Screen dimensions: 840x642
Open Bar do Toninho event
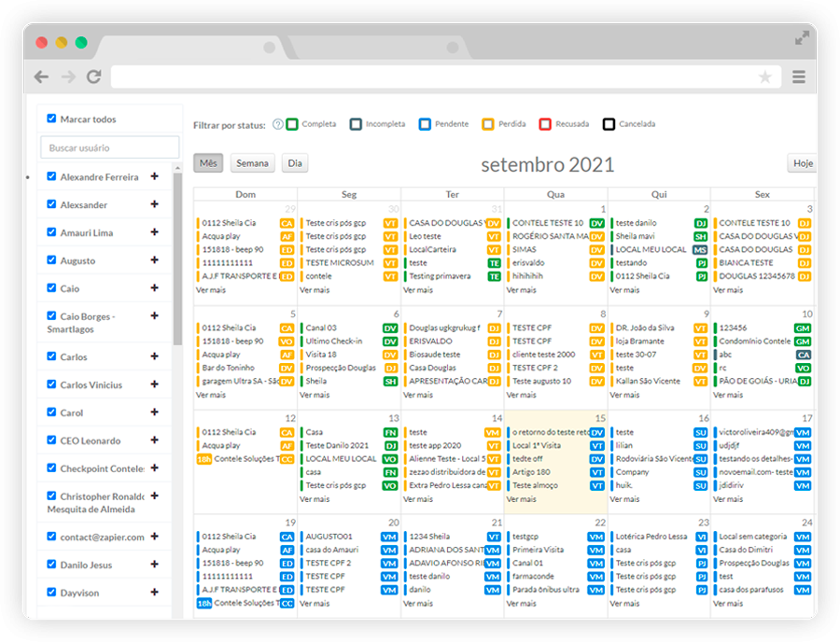[245, 368]
